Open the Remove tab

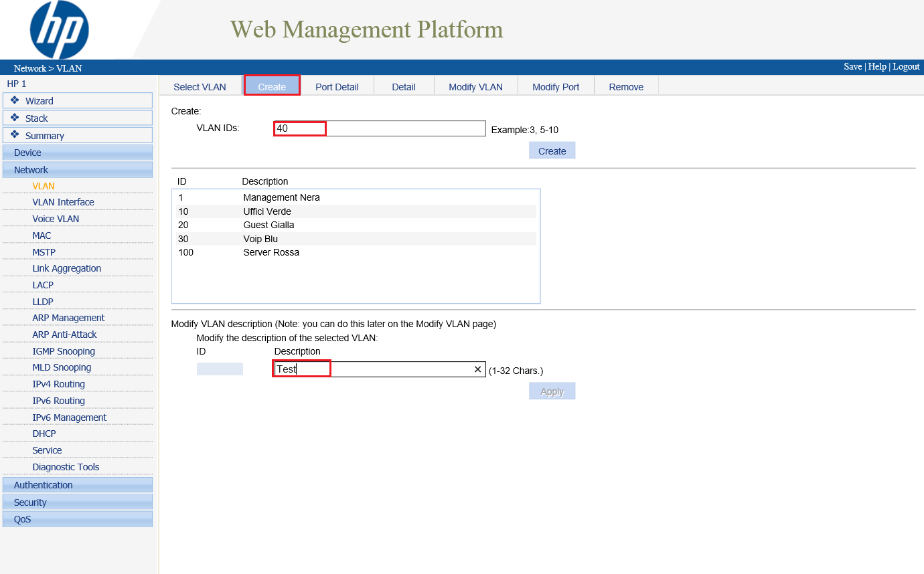[x=626, y=87]
